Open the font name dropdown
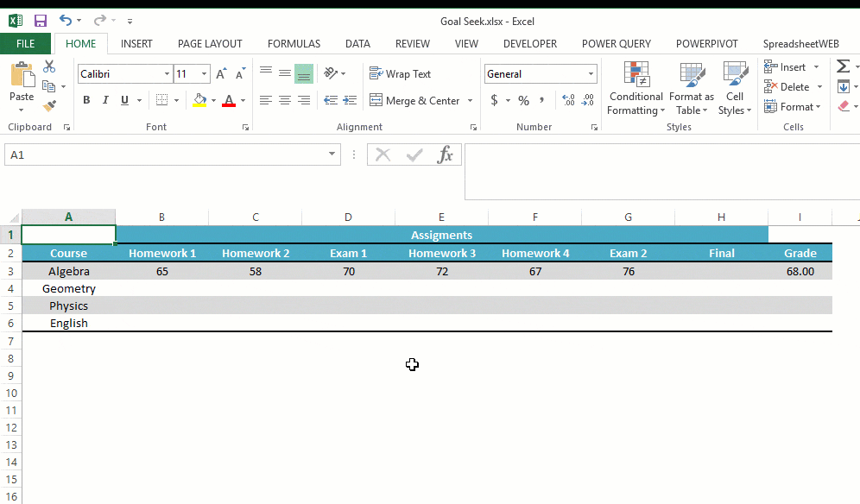Image resolution: width=860 pixels, height=504 pixels. pyautogui.click(x=168, y=73)
